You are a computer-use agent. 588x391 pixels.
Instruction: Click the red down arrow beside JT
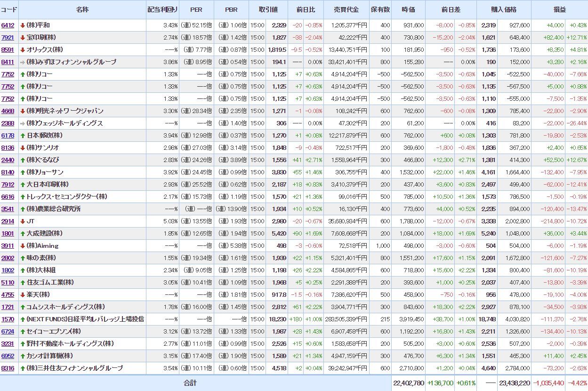pos(22,221)
